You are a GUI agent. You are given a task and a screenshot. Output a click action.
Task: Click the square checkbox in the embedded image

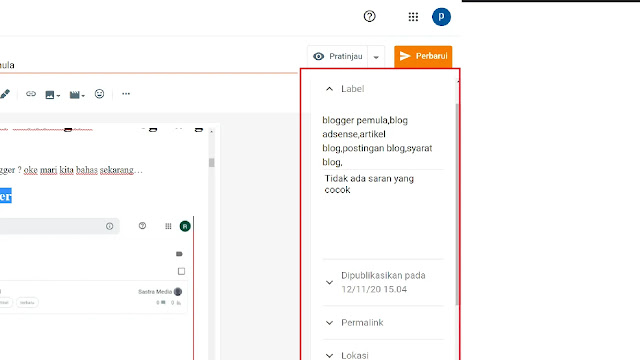(181, 271)
